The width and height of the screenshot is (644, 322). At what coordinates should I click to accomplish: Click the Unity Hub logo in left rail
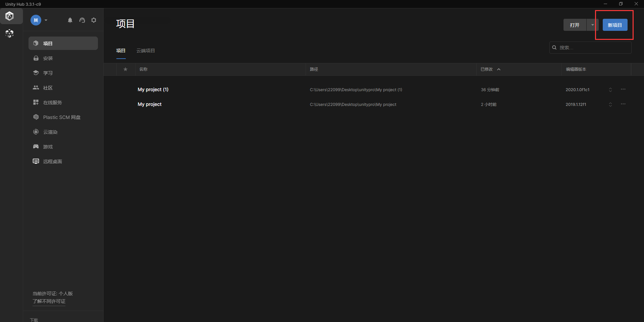click(x=10, y=16)
